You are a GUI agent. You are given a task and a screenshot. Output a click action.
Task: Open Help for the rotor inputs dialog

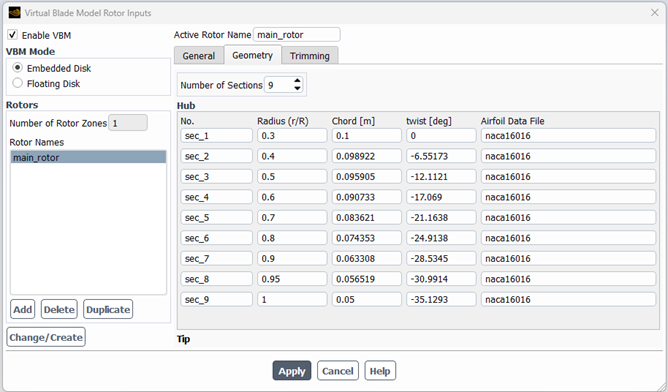point(380,371)
